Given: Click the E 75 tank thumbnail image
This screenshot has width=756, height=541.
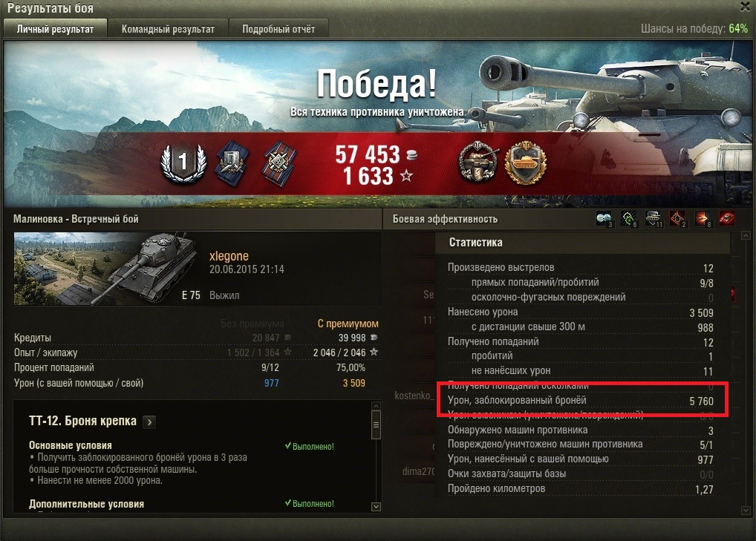Looking at the screenshot, I should click(x=105, y=269).
